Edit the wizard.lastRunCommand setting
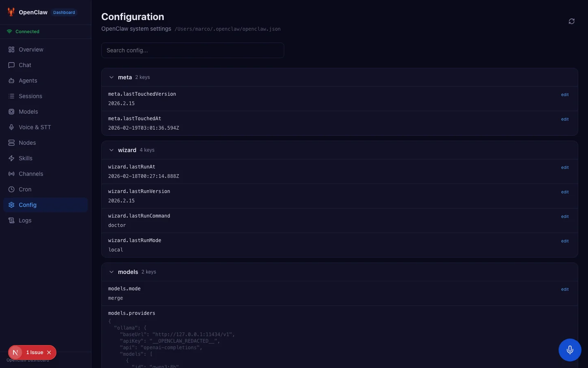The height and width of the screenshot is (368, 588). 565,216
